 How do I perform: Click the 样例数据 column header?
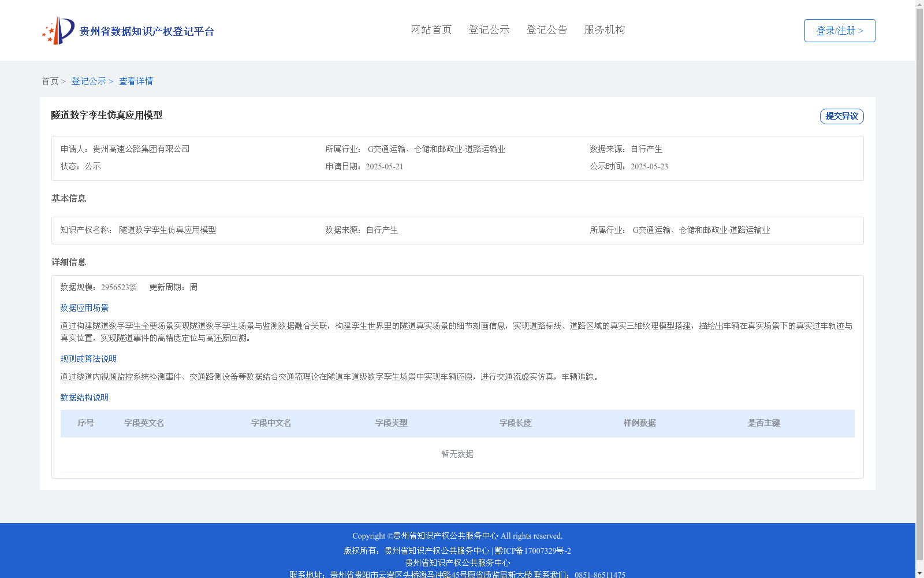pyautogui.click(x=640, y=423)
